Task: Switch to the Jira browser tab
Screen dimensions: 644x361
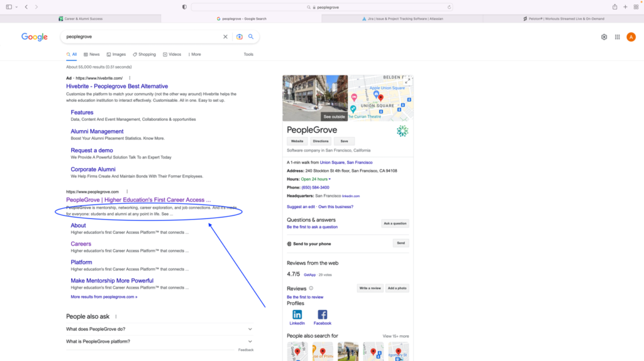Action: (402, 18)
